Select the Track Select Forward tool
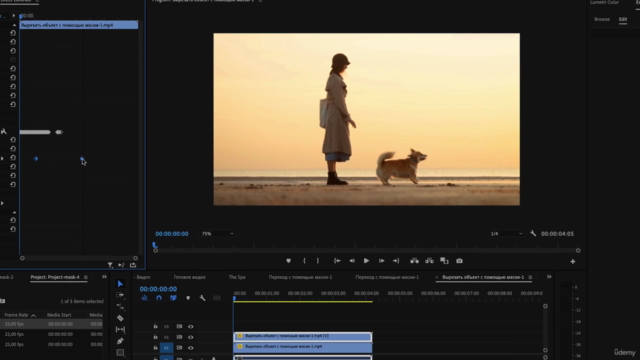640x360 pixels. 120,295
